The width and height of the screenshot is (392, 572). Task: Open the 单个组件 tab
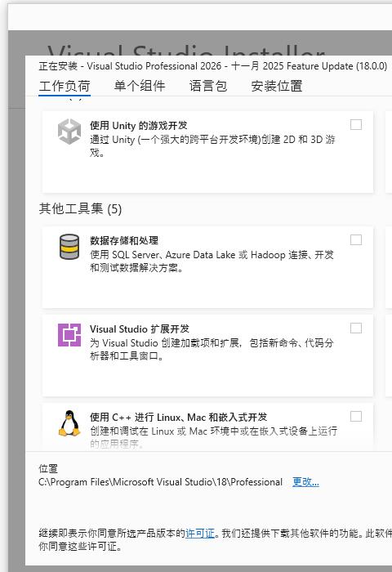tap(140, 86)
